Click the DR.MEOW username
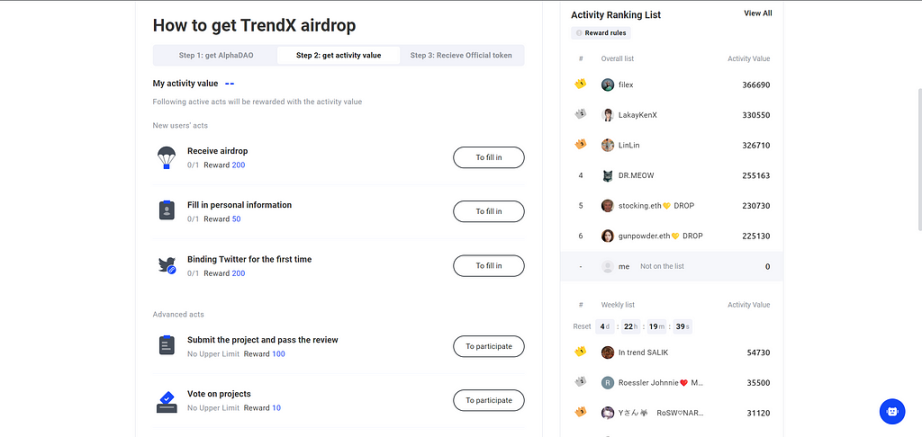This screenshot has width=922, height=437. [636, 175]
